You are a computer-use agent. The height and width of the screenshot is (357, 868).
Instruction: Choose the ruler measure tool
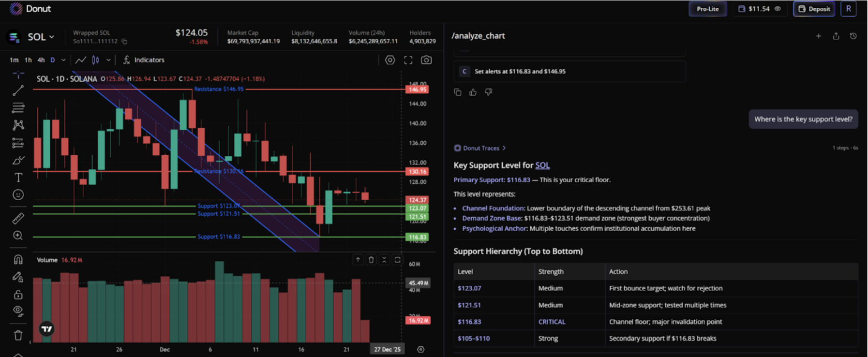click(18, 218)
